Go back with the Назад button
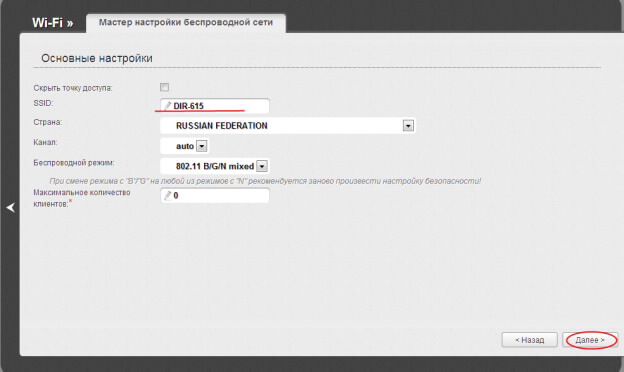624x372 pixels. point(529,340)
